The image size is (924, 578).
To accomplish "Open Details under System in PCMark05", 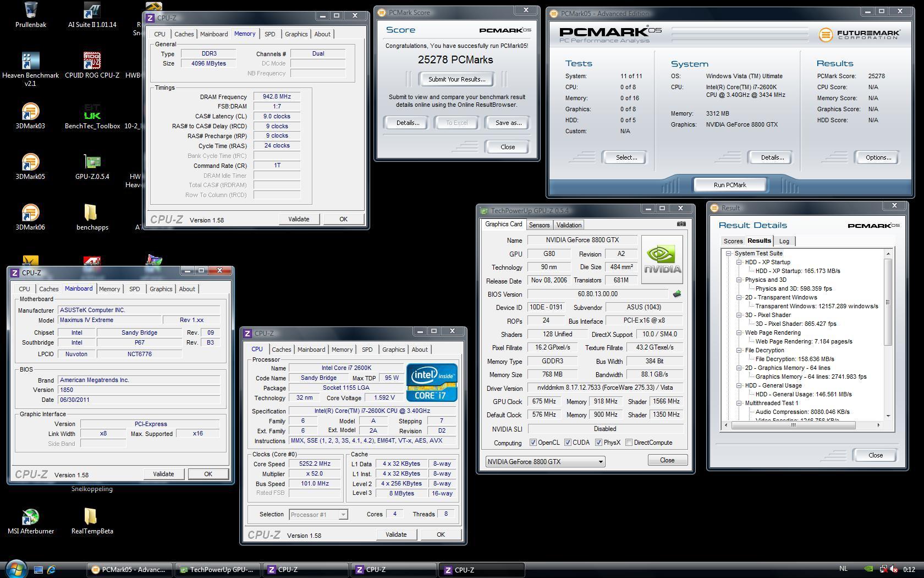I will (x=772, y=157).
